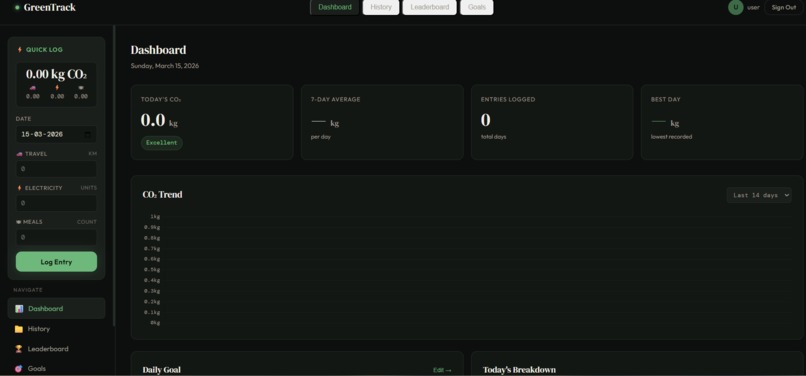Viewport: 806px width, 376px height.
Task: Click the Daily Goal heading
Action: click(161, 370)
